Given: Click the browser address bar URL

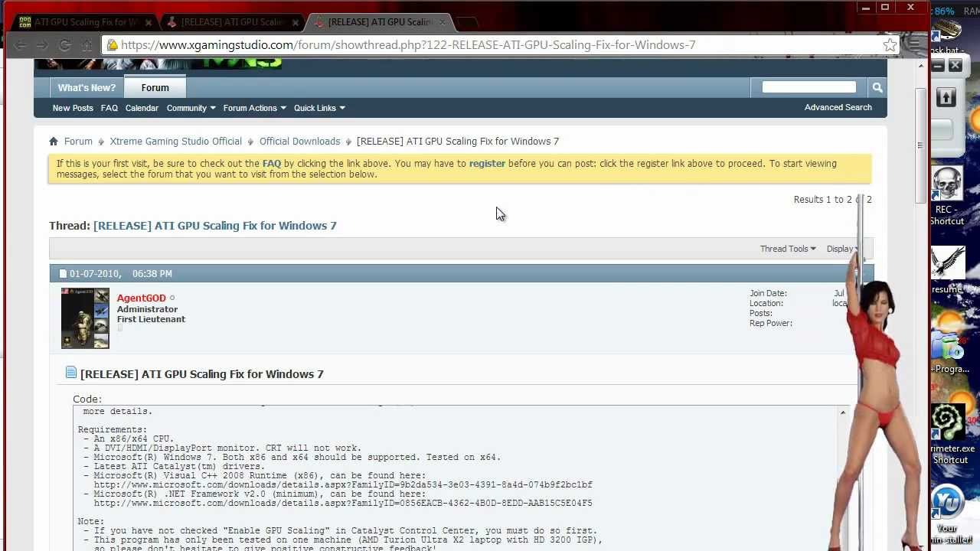Looking at the screenshot, I should tap(408, 45).
